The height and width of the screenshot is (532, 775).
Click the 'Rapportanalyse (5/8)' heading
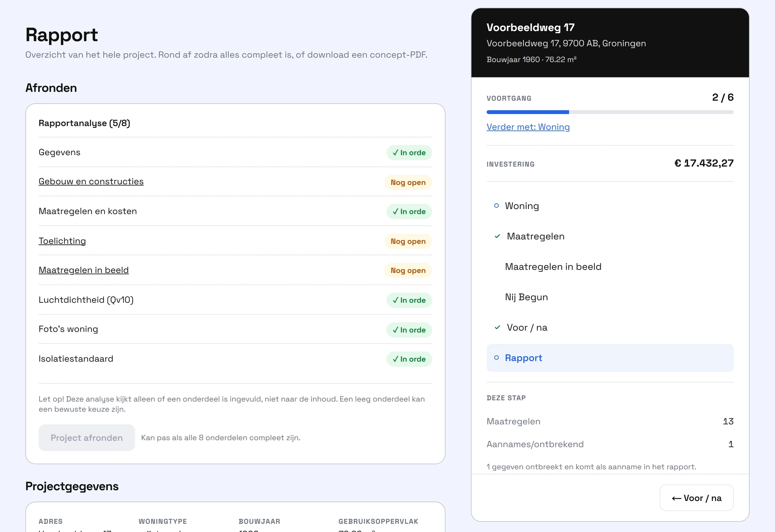(84, 123)
